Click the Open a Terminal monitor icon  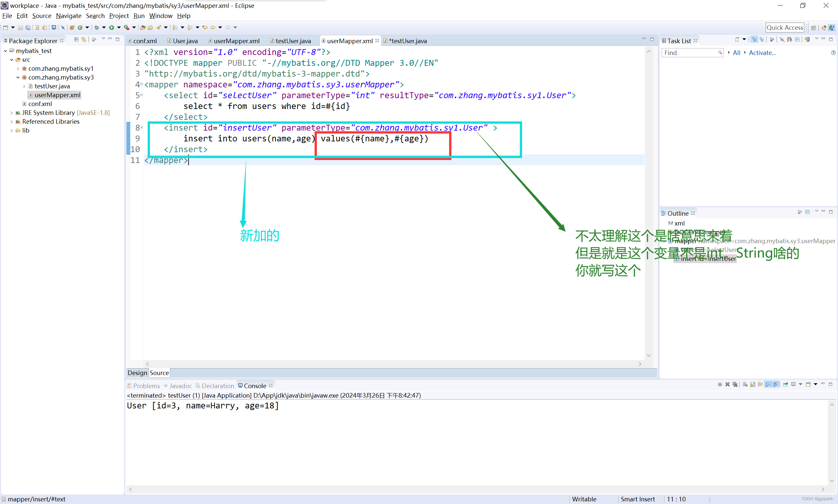pos(54,27)
